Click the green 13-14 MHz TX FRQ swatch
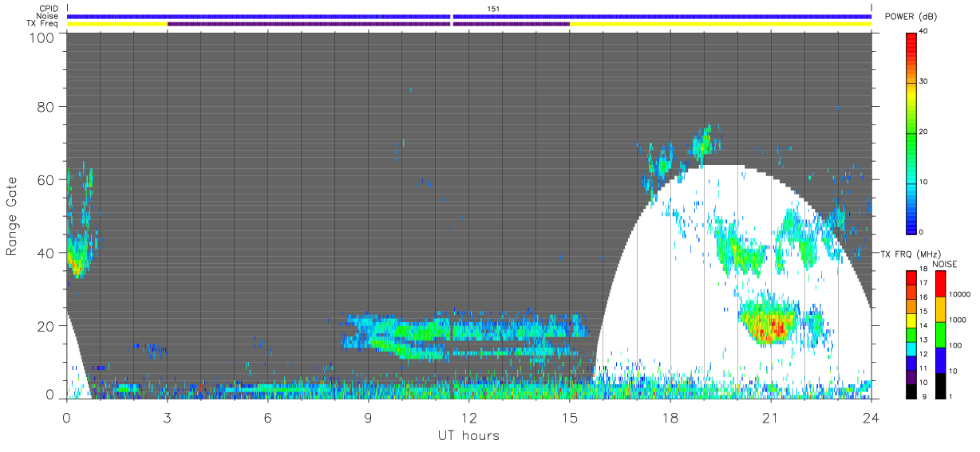This screenshot has height=452, width=980. 912,335
